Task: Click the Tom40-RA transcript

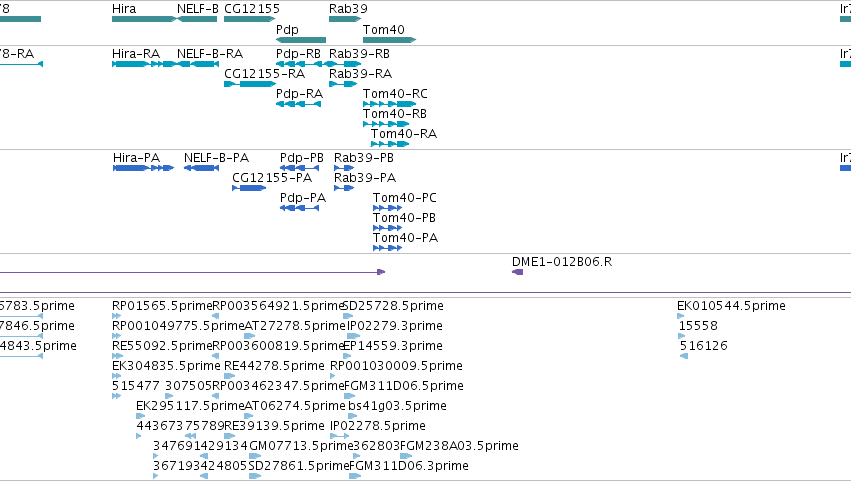Action: click(x=390, y=144)
